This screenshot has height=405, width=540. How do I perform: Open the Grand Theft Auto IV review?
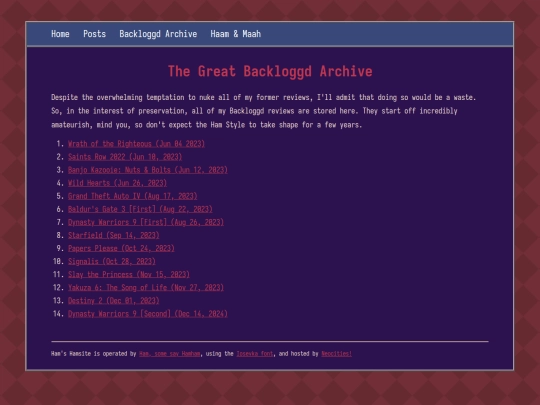pyautogui.click(x=133, y=196)
